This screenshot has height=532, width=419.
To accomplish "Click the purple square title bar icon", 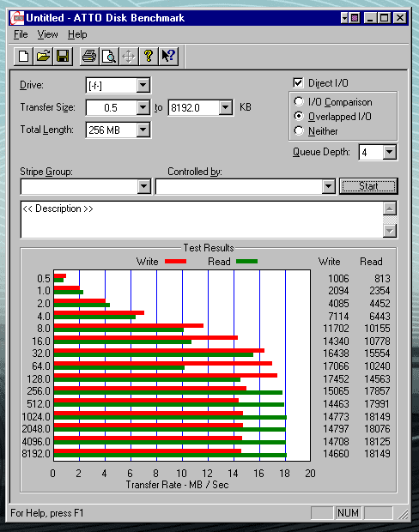I will pyautogui.click(x=355, y=18).
